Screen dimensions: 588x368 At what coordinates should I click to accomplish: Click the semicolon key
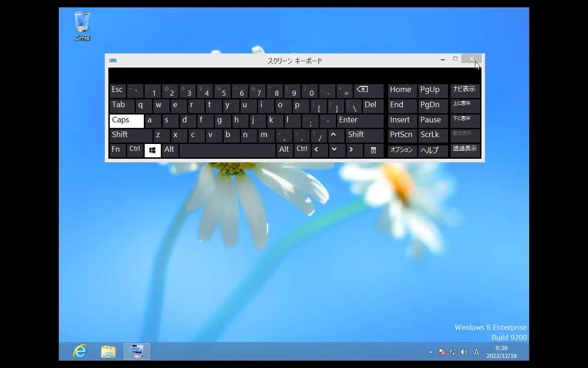tap(310, 121)
